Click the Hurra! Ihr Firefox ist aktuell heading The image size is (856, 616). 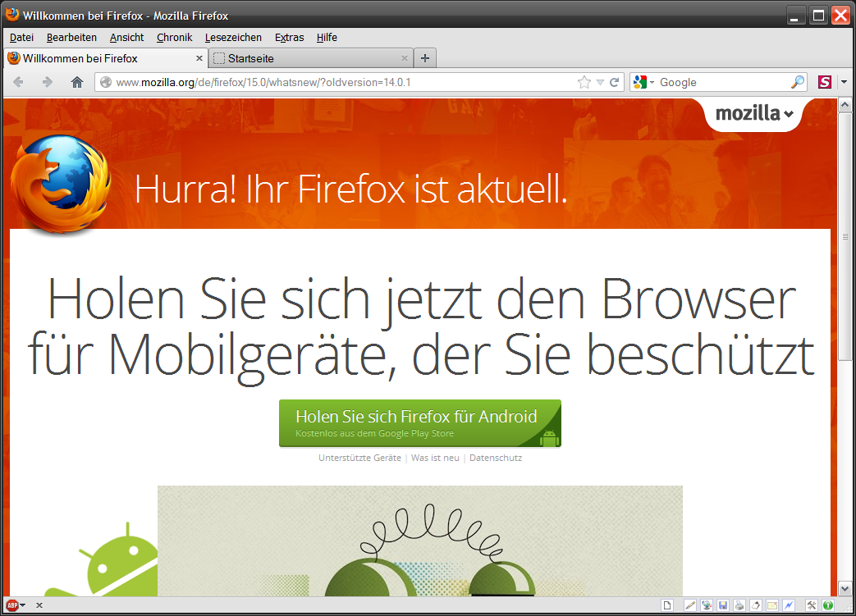pyautogui.click(x=350, y=189)
